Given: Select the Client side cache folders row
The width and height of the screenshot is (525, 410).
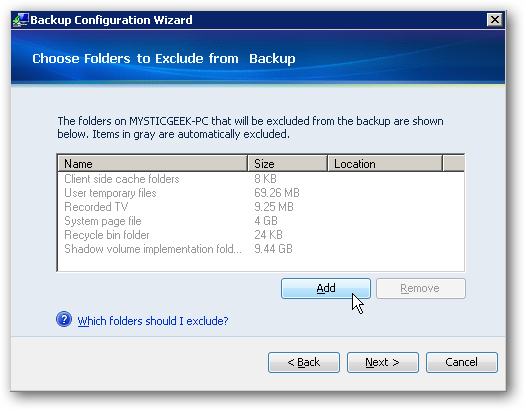Looking at the screenshot, I should (x=260, y=179).
